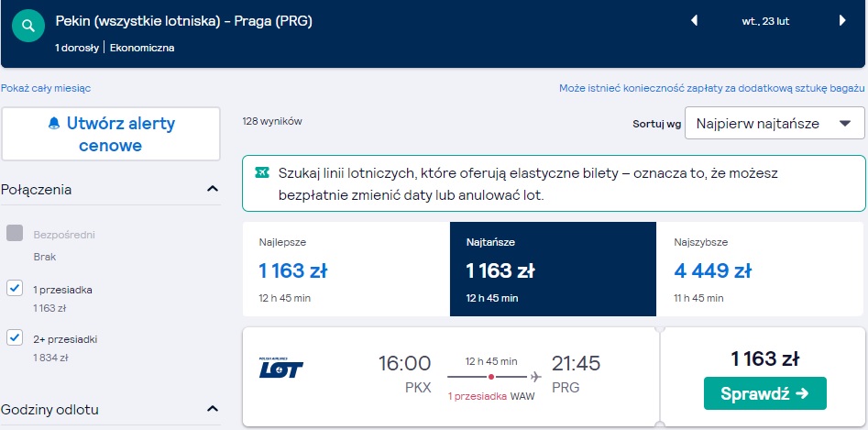Uncheck the 1 przesiadka checkbox

pyautogui.click(x=15, y=288)
